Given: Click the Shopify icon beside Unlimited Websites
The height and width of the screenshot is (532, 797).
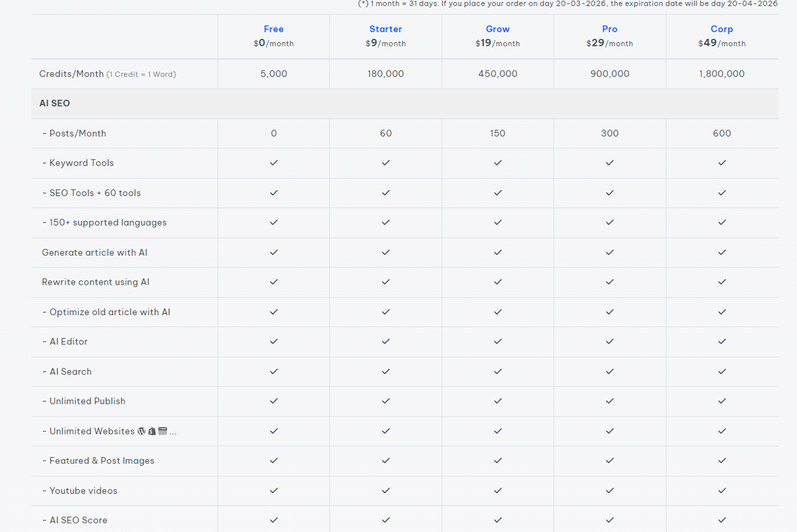Looking at the screenshot, I should pos(152,431).
